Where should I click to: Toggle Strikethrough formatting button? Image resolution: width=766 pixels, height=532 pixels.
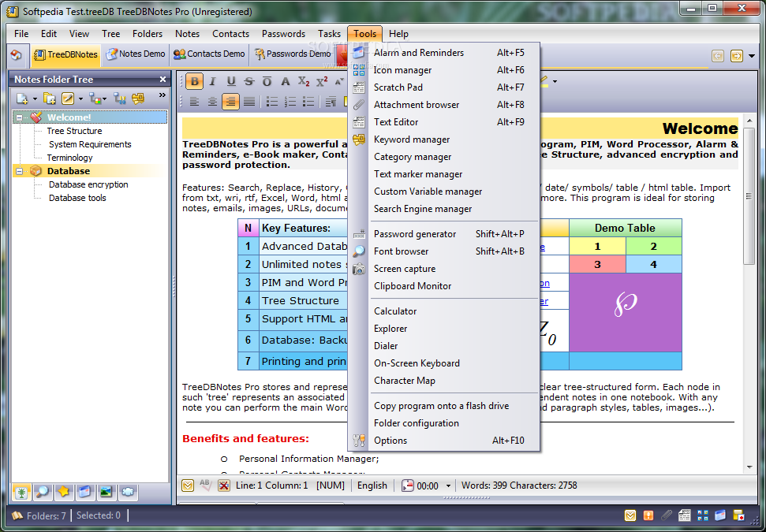click(x=249, y=81)
